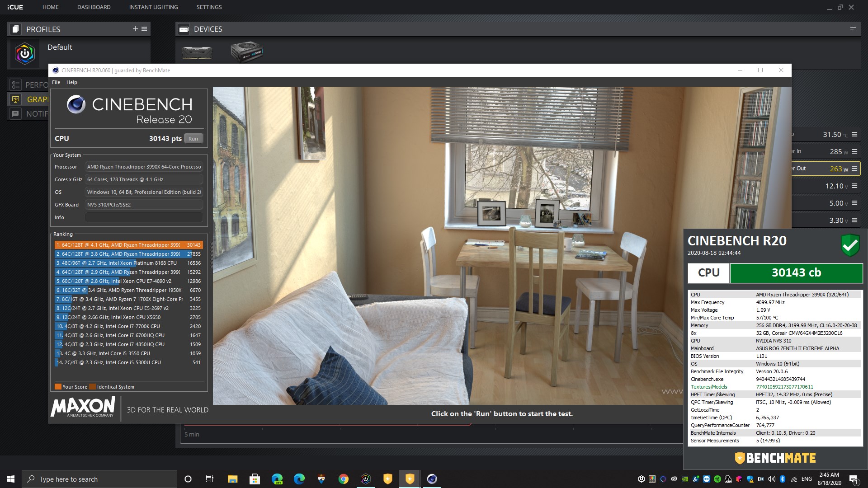Open the Graphing section in iCUE sidebar

[16, 99]
